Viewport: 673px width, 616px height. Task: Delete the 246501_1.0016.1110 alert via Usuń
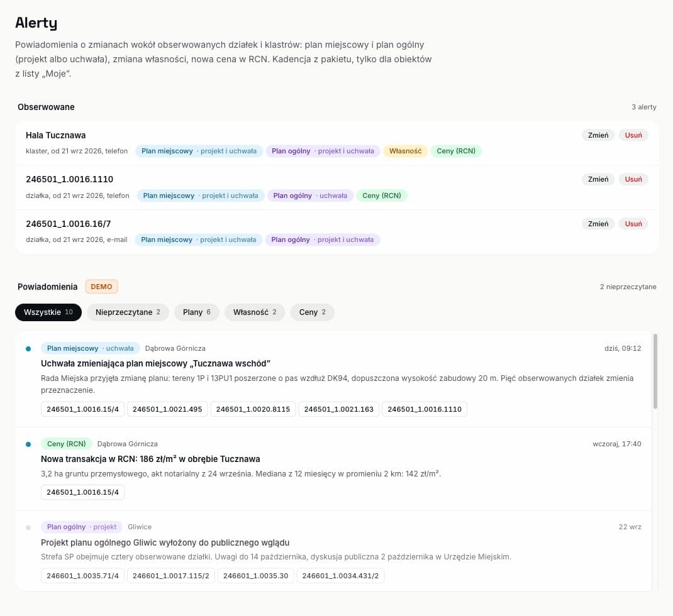pyautogui.click(x=633, y=179)
